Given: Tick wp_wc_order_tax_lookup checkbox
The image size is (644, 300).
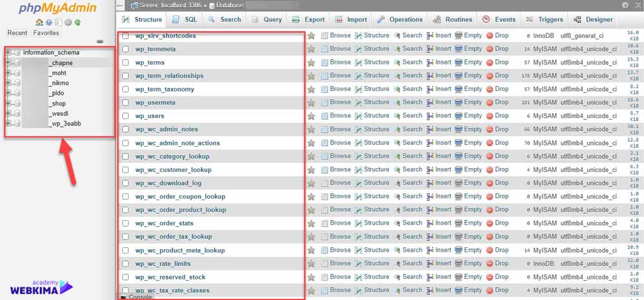Looking at the screenshot, I should [126, 237].
